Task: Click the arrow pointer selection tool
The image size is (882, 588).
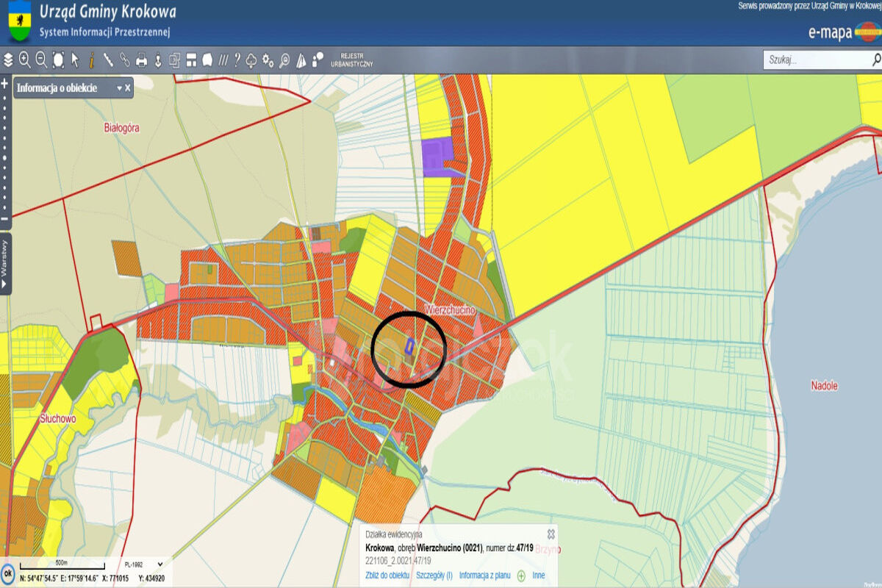Action: (75, 60)
